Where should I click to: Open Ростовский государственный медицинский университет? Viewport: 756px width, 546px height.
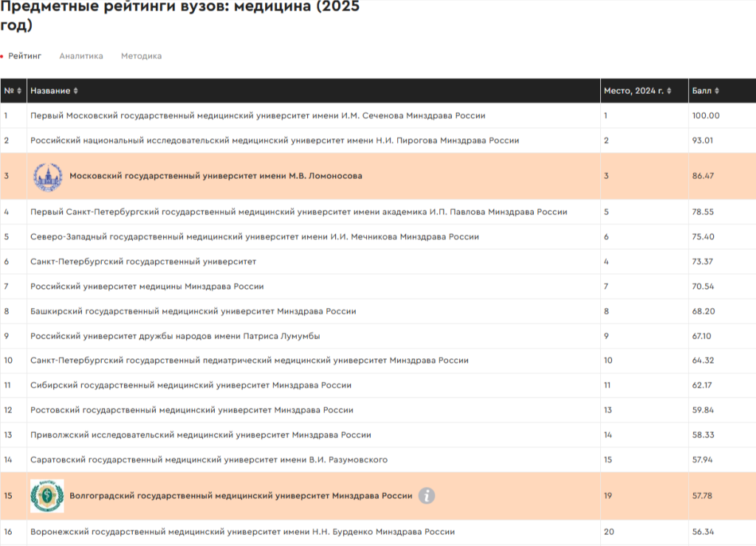(x=192, y=410)
